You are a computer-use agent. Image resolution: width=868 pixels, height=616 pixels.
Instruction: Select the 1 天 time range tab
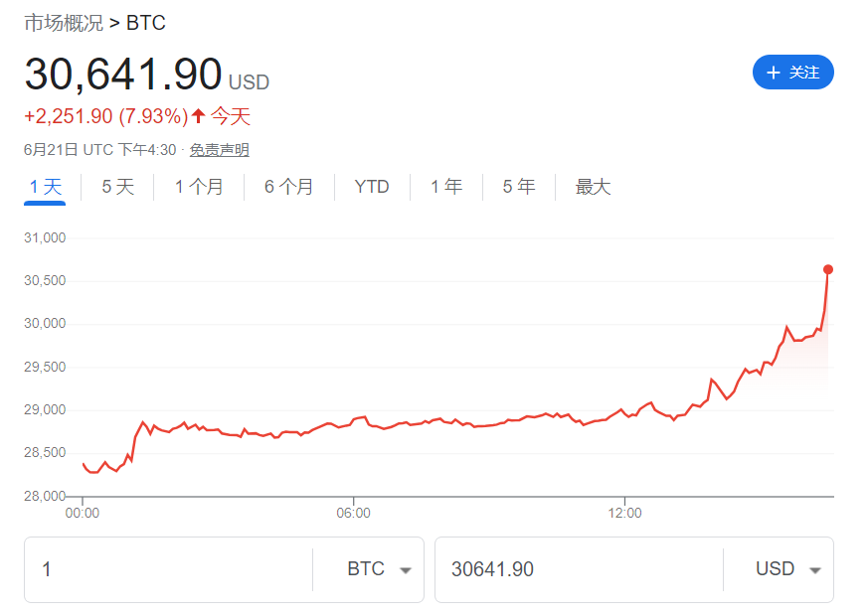pyautogui.click(x=45, y=187)
